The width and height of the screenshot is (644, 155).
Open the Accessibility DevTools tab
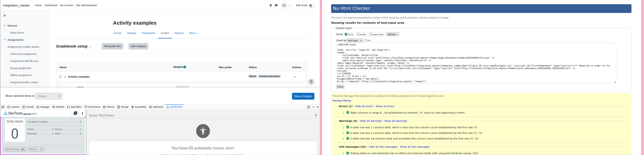coord(139,107)
